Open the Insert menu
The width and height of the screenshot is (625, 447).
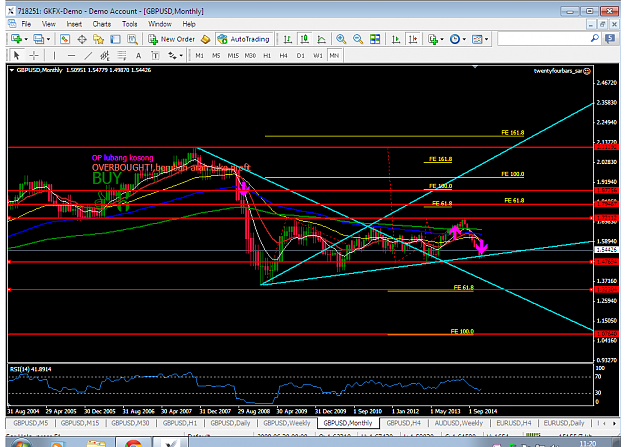coord(74,24)
